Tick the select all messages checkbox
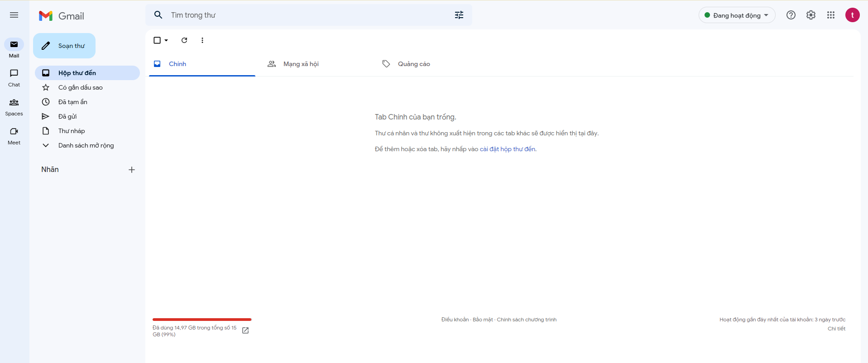Image resolution: width=868 pixels, height=363 pixels. pos(157,40)
